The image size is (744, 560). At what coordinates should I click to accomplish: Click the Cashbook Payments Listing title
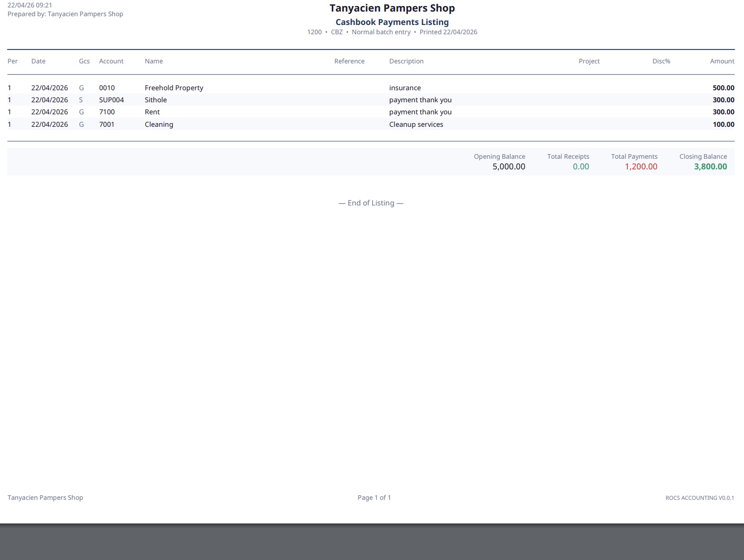(392, 22)
